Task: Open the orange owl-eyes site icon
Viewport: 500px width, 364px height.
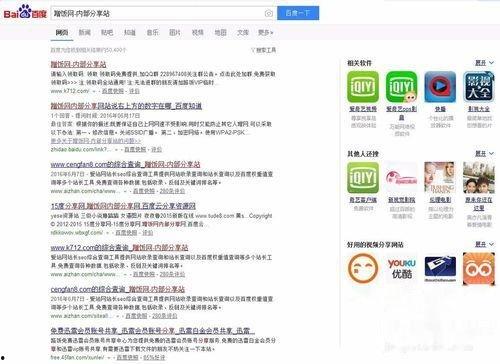Action: coord(479,269)
